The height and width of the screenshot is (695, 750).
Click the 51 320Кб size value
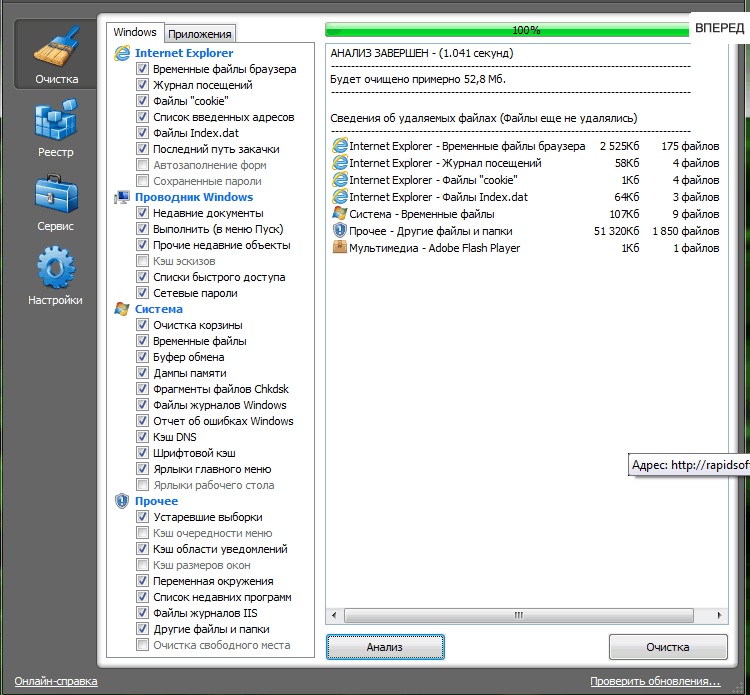(616, 231)
